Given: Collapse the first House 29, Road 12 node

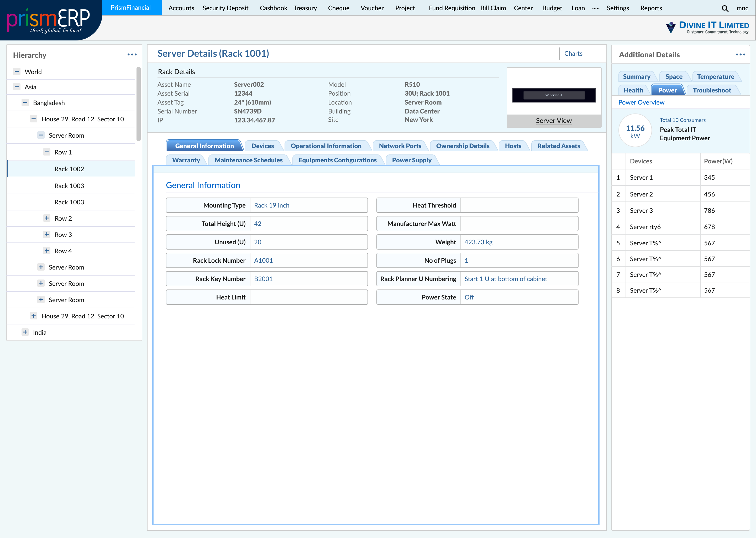Looking at the screenshot, I should click(33, 118).
